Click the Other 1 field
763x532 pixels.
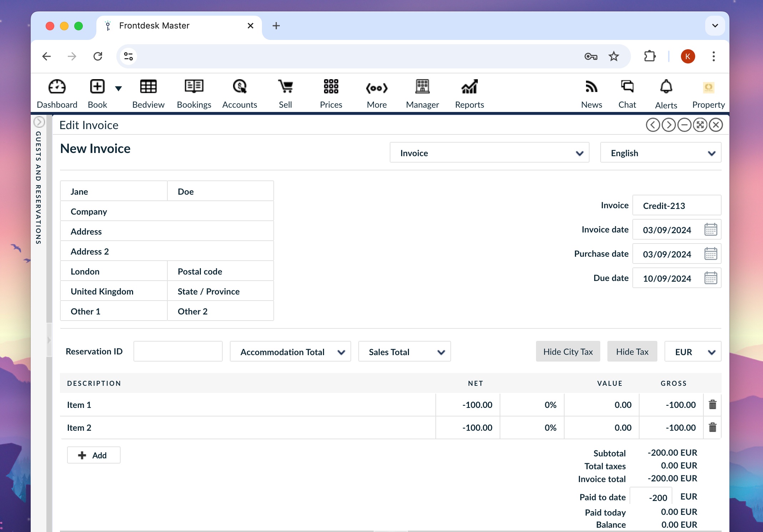point(113,311)
